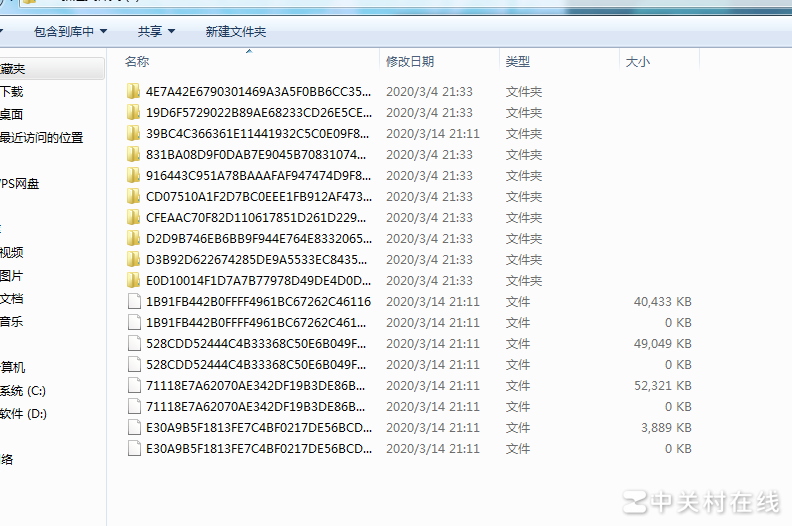This screenshot has height=526, width=792.
Task: Open the 包含到库中 dropdown menu
Action: [x=70, y=32]
